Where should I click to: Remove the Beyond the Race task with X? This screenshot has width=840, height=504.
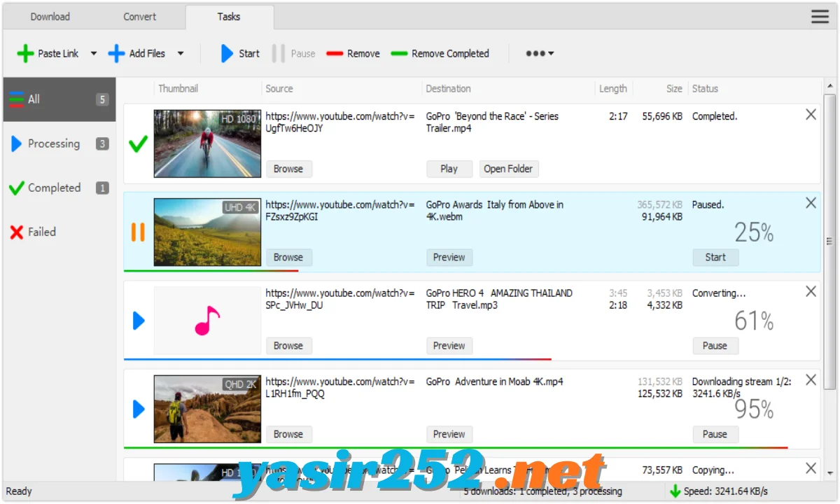[x=811, y=114]
